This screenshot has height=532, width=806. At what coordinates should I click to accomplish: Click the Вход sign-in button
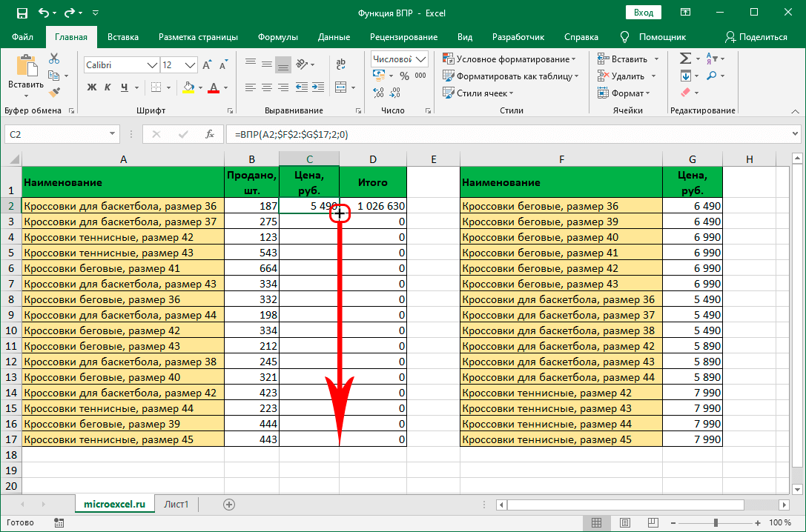pyautogui.click(x=644, y=13)
